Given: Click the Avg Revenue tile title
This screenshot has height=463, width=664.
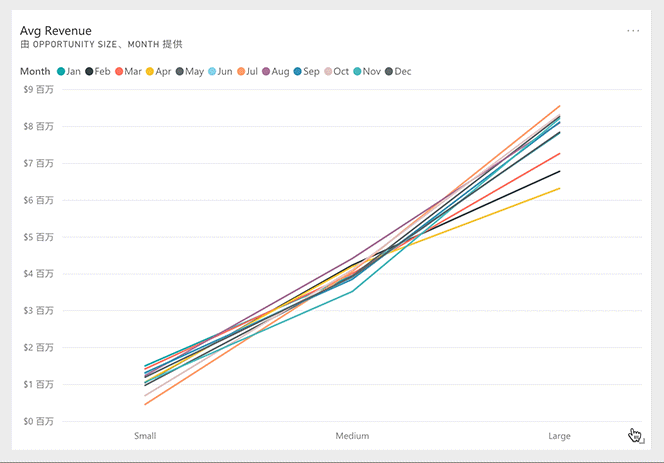Looking at the screenshot, I should 56,31.
